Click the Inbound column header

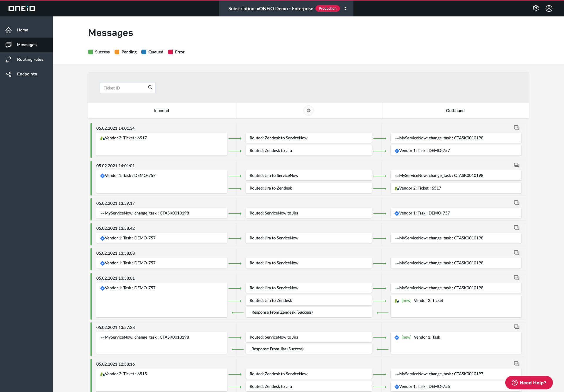click(x=162, y=111)
